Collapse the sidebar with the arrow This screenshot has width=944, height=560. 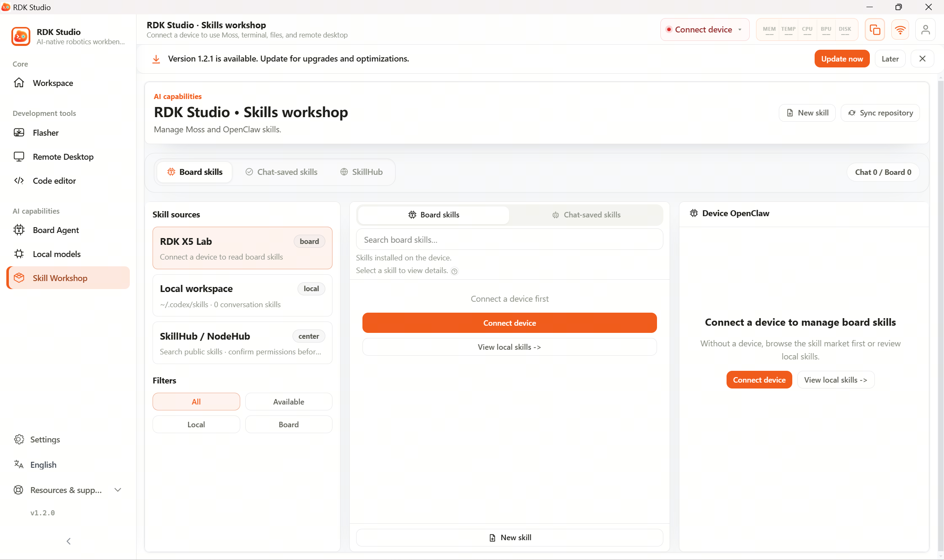pyautogui.click(x=68, y=541)
